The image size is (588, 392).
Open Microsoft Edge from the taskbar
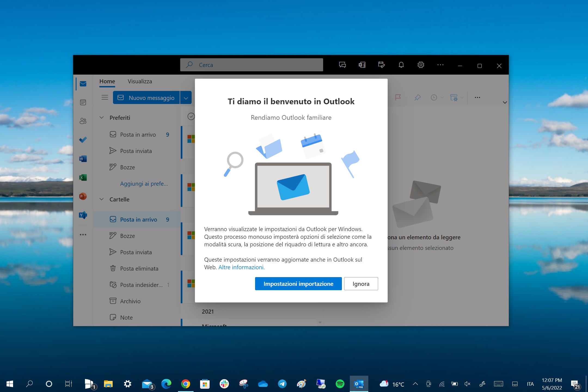[166, 384]
